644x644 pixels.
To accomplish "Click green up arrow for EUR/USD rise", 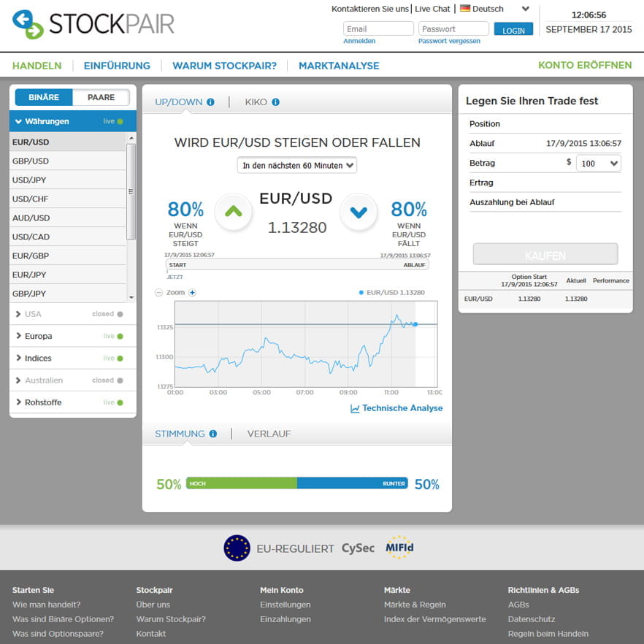I will click(234, 212).
